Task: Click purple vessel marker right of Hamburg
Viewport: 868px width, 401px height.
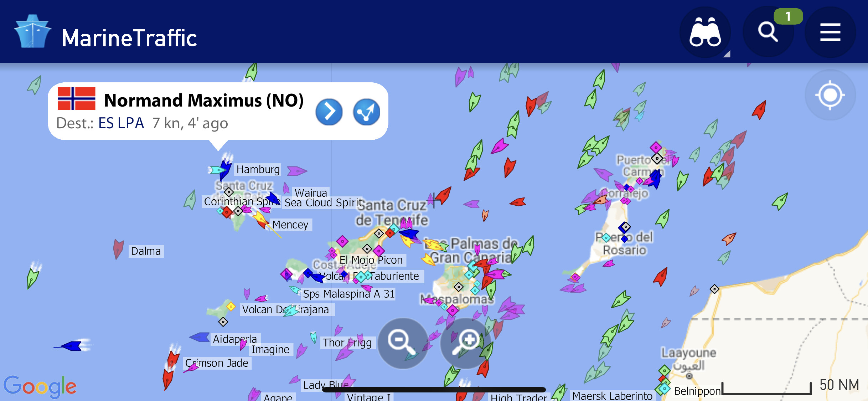Action: (296, 171)
